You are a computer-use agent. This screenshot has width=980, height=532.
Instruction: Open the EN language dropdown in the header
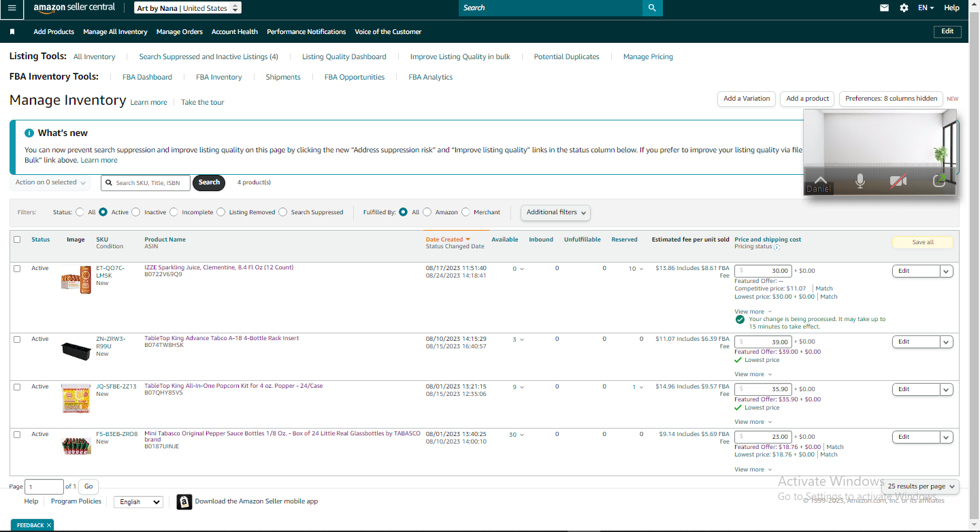pos(926,8)
